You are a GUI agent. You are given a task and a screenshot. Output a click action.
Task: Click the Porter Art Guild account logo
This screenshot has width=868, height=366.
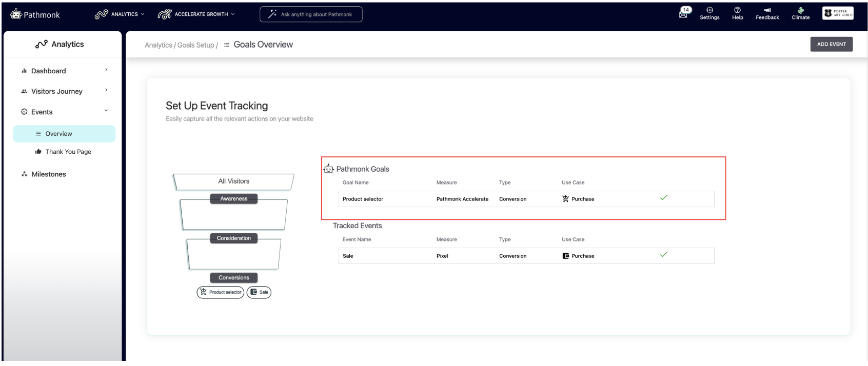tap(838, 13)
